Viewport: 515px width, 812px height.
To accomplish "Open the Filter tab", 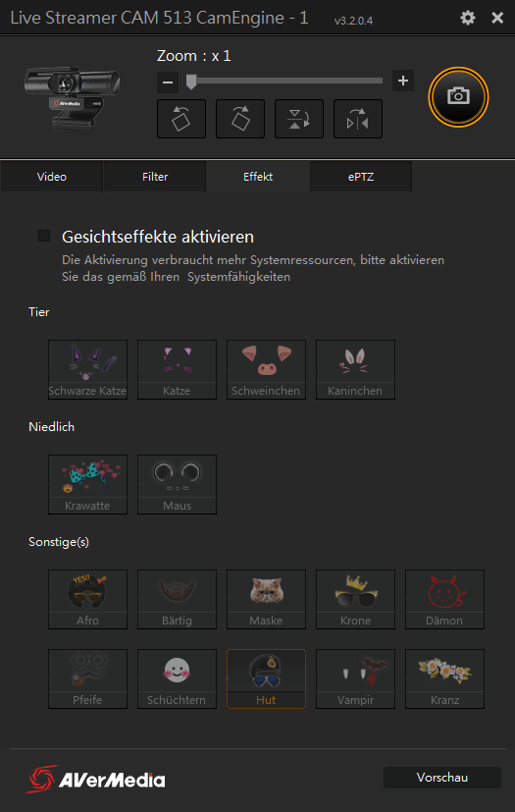I will pyautogui.click(x=155, y=177).
